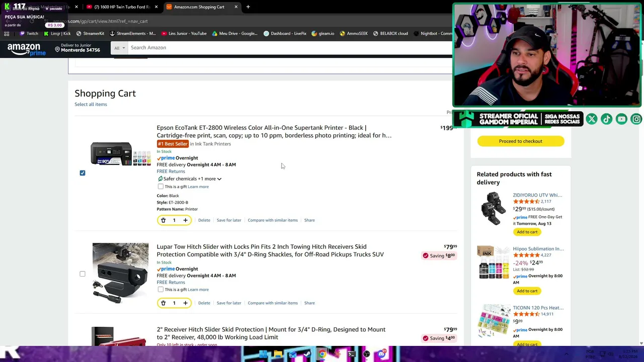This screenshot has width=644, height=362.
Task: Open the StreamerKit bookmark
Action: [x=90, y=34]
